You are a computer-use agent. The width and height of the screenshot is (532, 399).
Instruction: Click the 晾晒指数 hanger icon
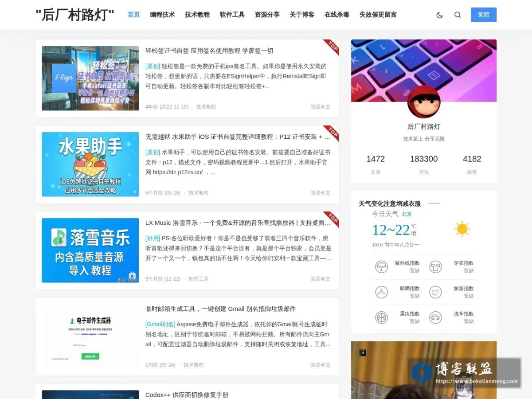click(381, 292)
